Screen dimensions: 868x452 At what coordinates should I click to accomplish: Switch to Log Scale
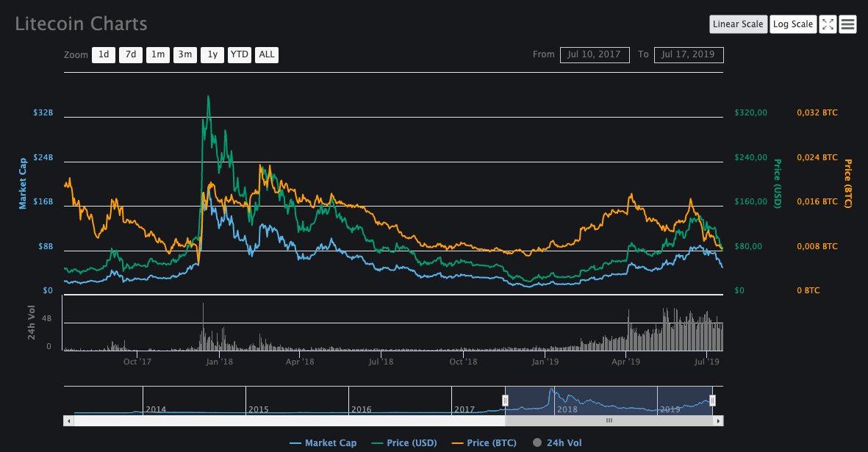pos(792,24)
